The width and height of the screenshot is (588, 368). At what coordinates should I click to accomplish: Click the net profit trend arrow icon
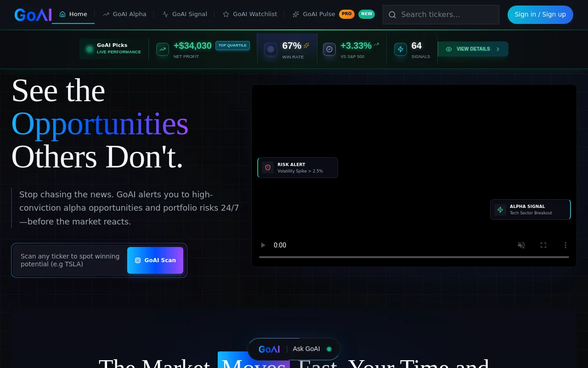pos(163,49)
